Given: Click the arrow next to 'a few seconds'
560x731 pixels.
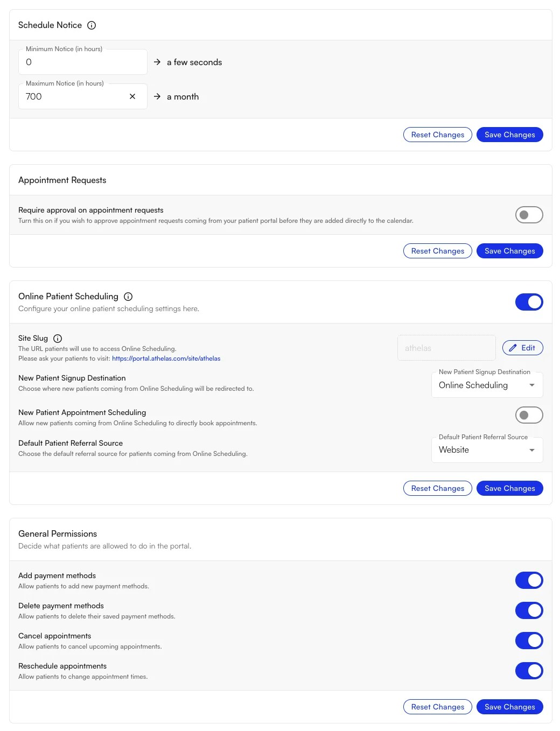Looking at the screenshot, I should tap(157, 62).
